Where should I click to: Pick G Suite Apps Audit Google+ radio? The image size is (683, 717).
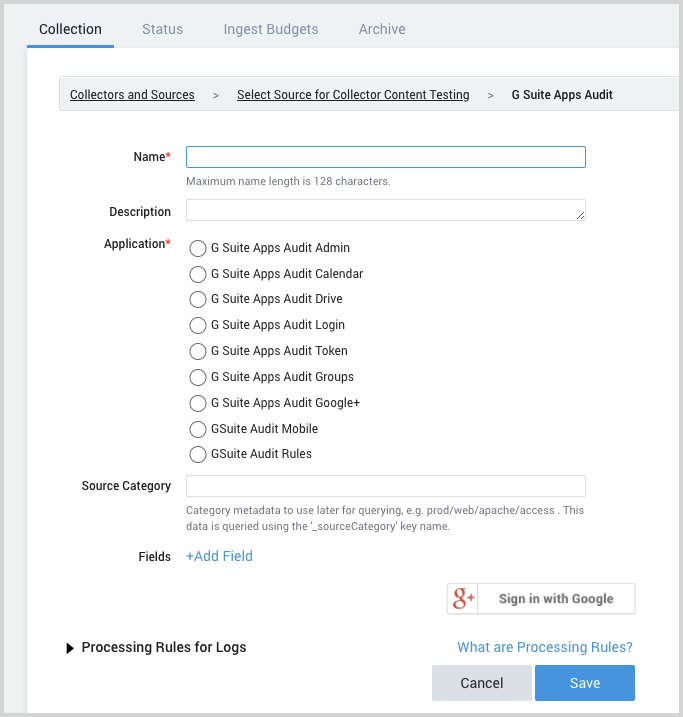[x=198, y=404]
